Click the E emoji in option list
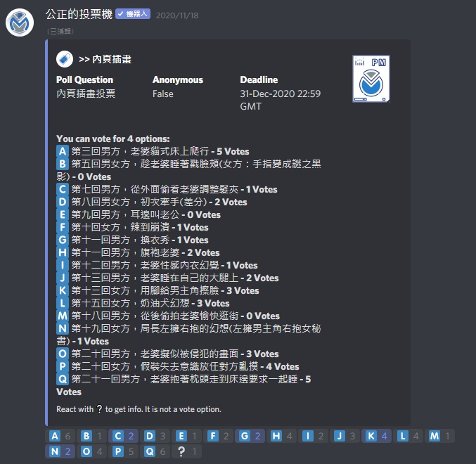 tap(63, 214)
